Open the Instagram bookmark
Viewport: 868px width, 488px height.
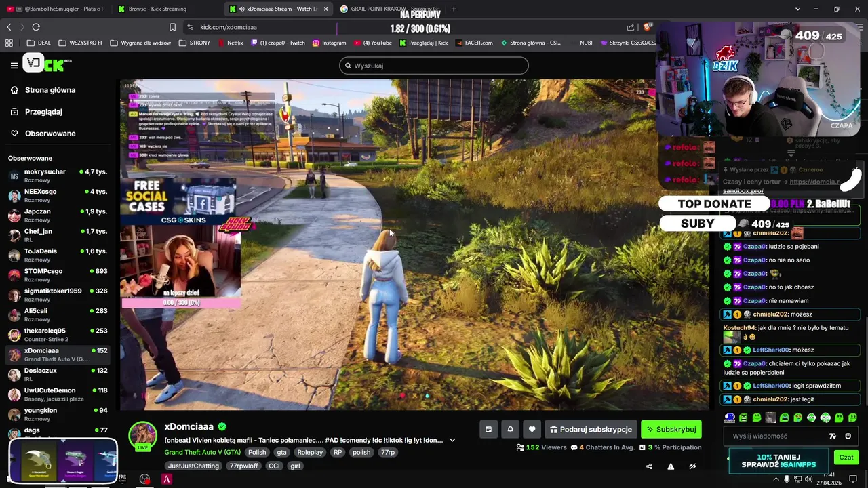tap(329, 43)
